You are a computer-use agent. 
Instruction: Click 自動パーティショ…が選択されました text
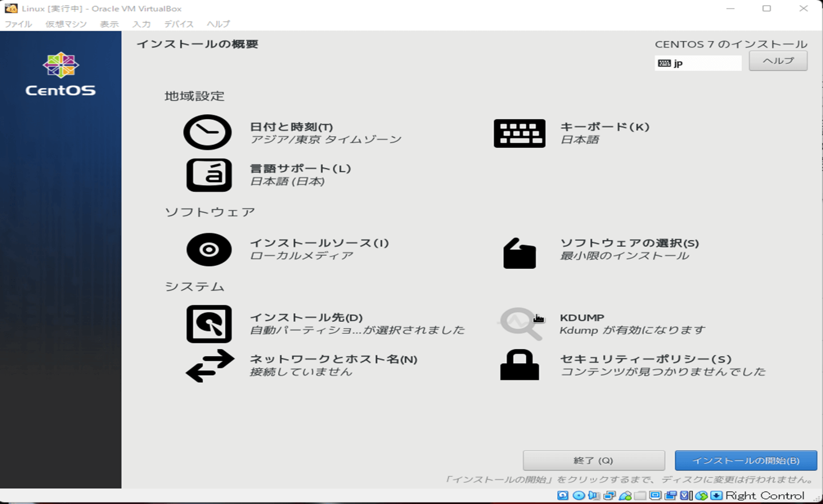[357, 330]
